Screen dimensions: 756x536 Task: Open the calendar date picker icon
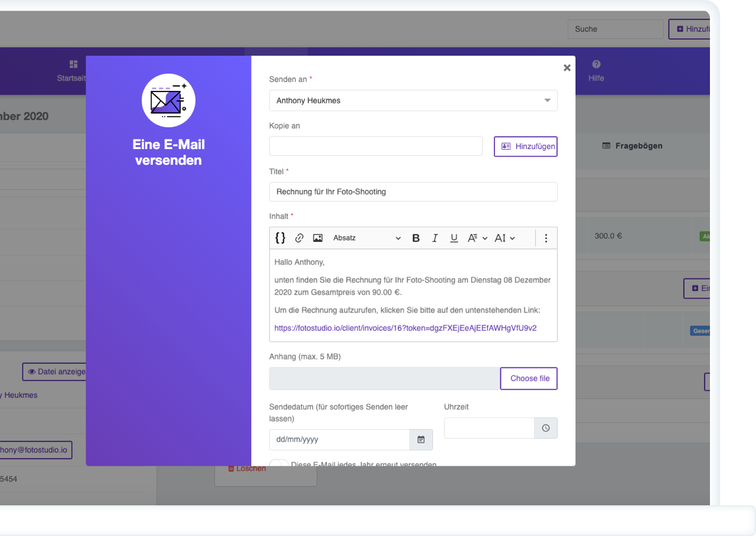point(421,439)
